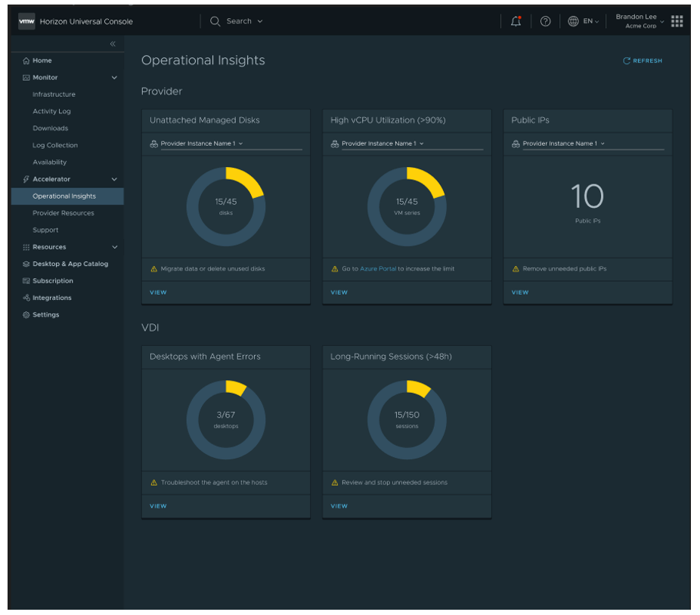The image size is (700, 615).
Task: Click the Settings gear icon in sidebar
Action: pyautogui.click(x=26, y=315)
